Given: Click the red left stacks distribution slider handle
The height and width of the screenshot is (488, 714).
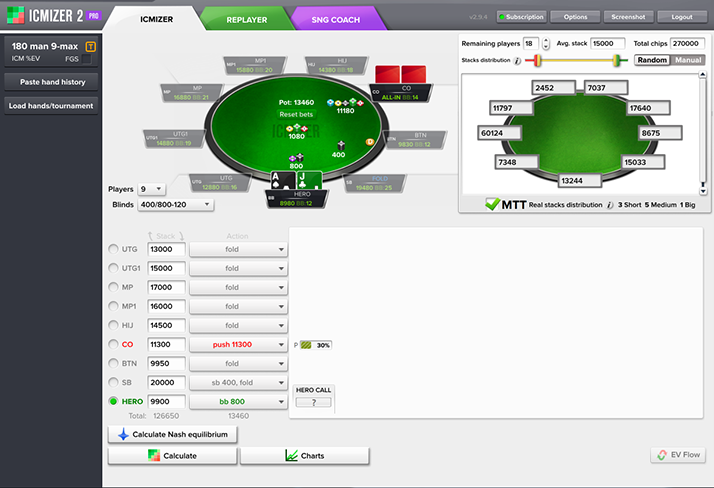Looking at the screenshot, I should [x=537, y=60].
